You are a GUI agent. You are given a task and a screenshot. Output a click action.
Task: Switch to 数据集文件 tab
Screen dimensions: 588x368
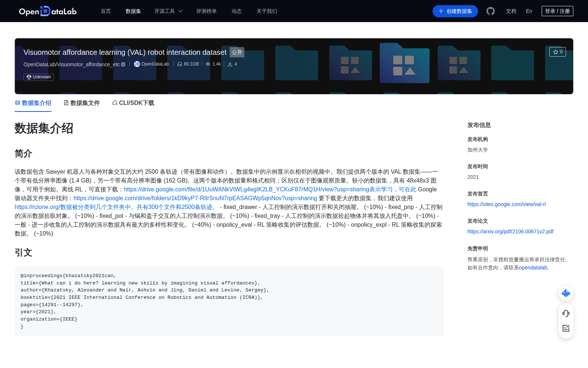click(x=82, y=103)
